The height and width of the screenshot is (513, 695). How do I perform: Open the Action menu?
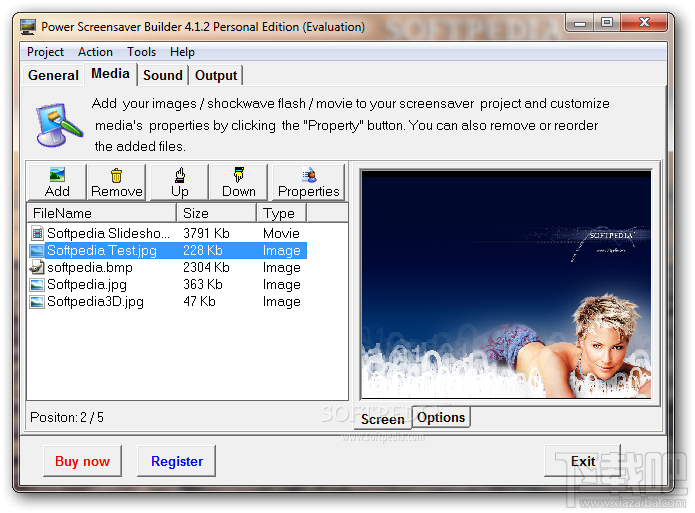click(x=95, y=52)
